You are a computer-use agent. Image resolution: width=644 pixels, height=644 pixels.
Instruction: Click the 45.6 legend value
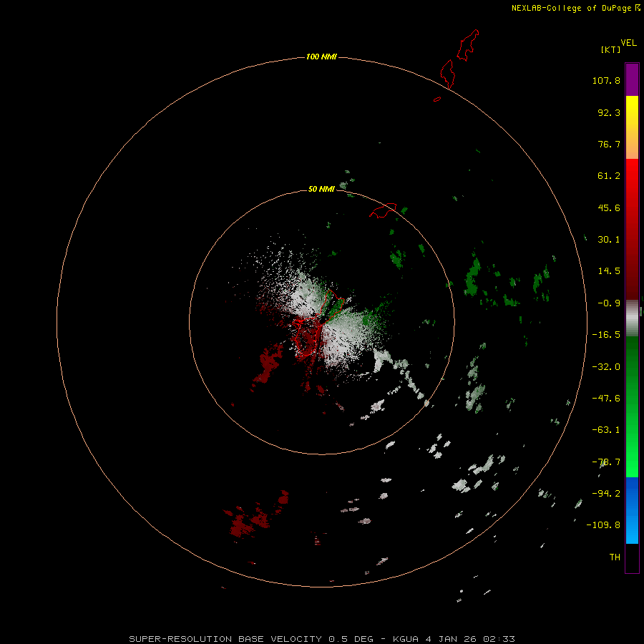pos(609,208)
